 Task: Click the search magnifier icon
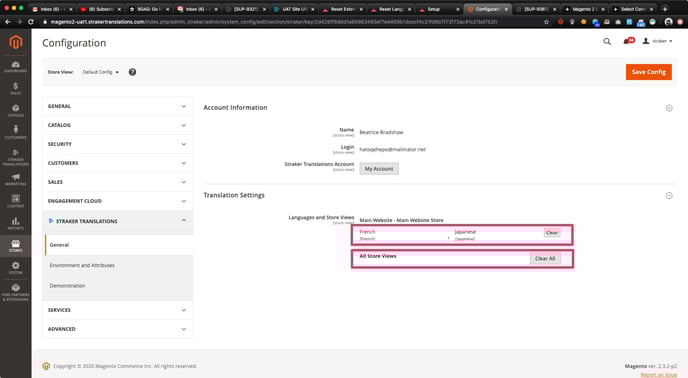[x=607, y=41]
